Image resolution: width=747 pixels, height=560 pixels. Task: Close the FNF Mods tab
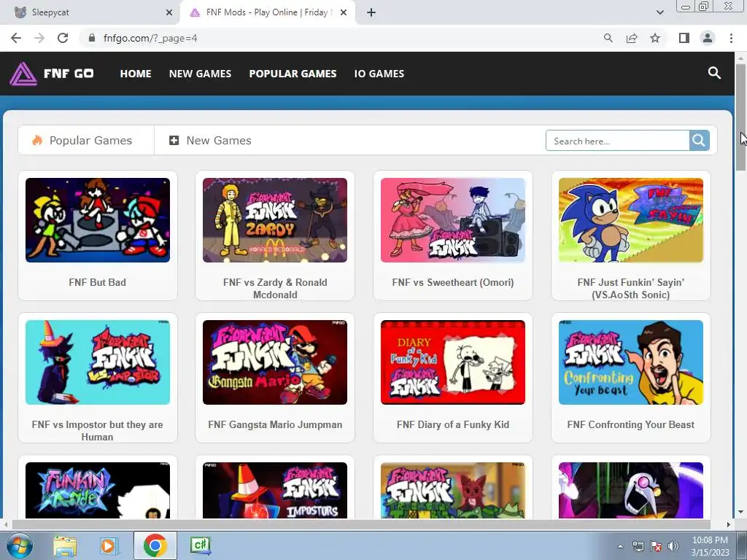click(344, 13)
